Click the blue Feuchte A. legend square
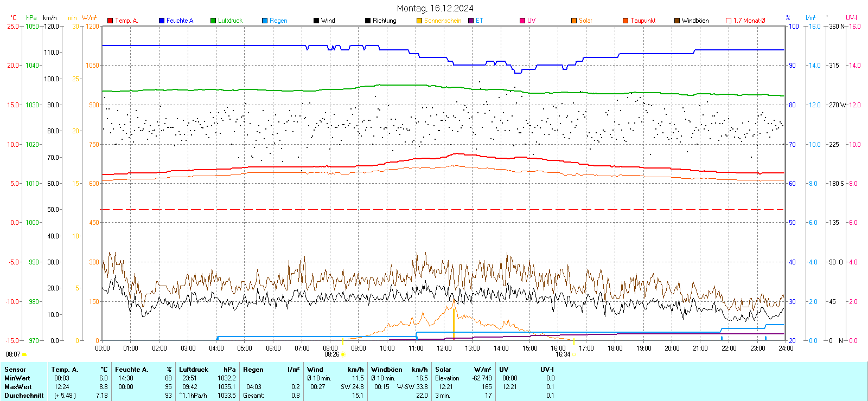 pyautogui.click(x=162, y=21)
